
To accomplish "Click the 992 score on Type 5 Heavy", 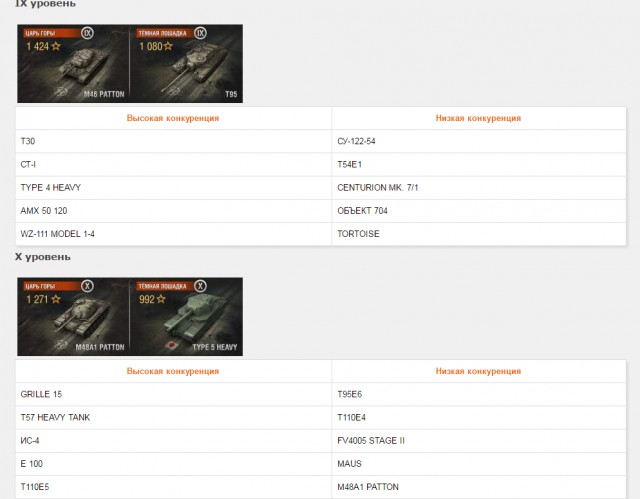I will point(147,299).
